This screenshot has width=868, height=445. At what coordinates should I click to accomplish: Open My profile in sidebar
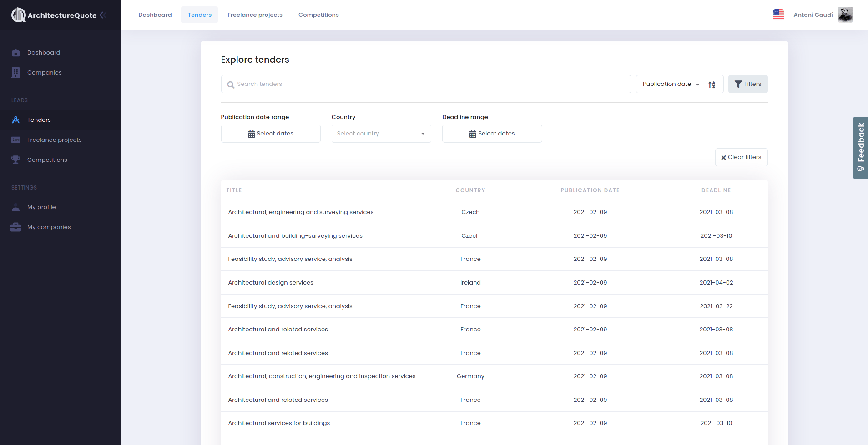coord(41,207)
